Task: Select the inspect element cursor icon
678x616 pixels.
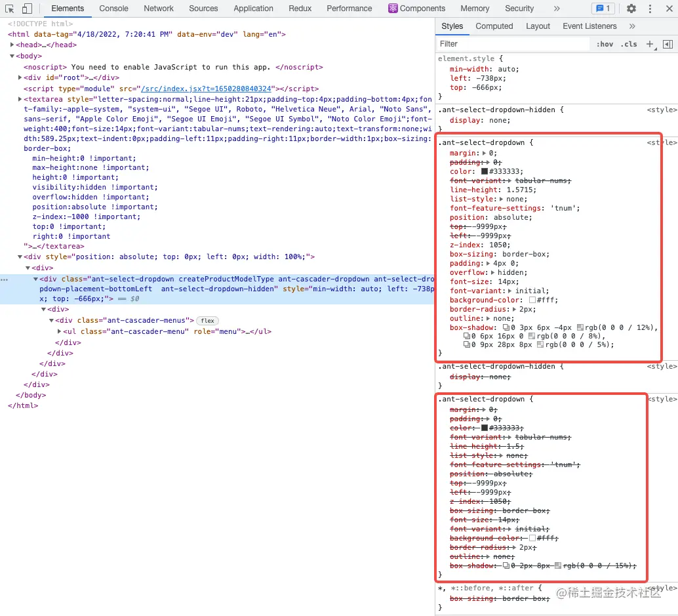Action: (10, 8)
